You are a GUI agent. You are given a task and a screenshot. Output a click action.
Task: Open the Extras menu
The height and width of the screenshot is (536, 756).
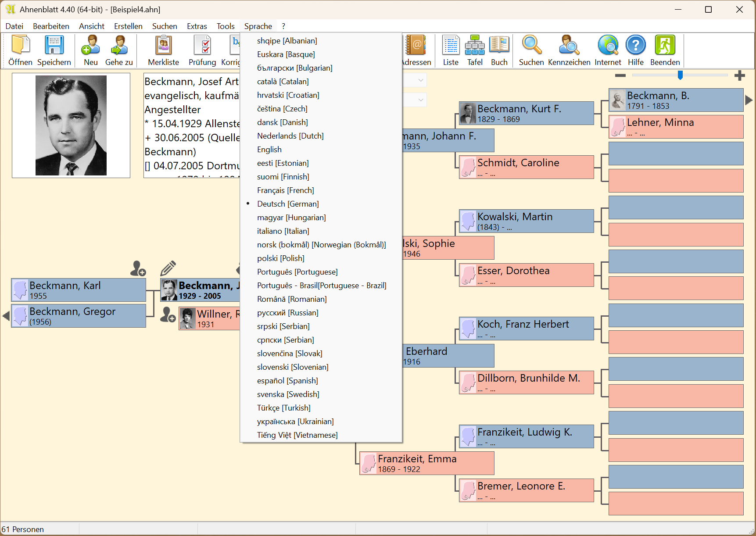pyautogui.click(x=197, y=26)
